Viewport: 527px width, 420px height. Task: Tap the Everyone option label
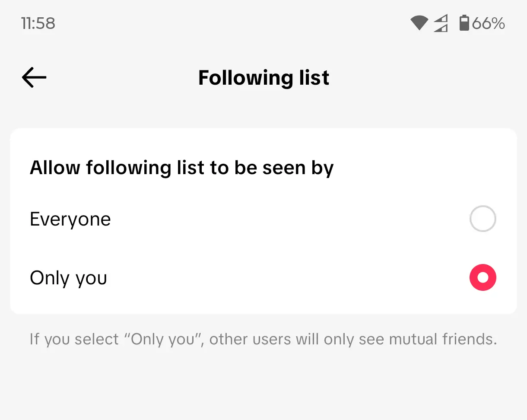click(70, 220)
